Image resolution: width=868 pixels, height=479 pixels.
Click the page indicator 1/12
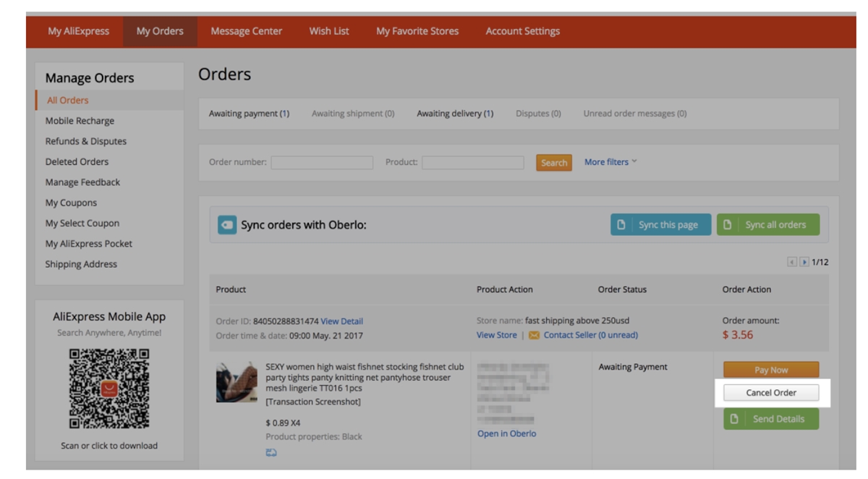[820, 262]
